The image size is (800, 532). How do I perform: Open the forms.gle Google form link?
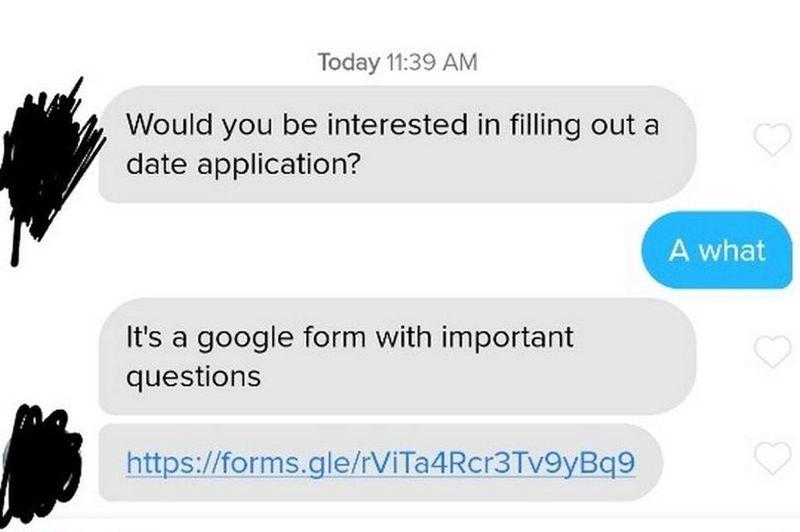[x=380, y=463]
